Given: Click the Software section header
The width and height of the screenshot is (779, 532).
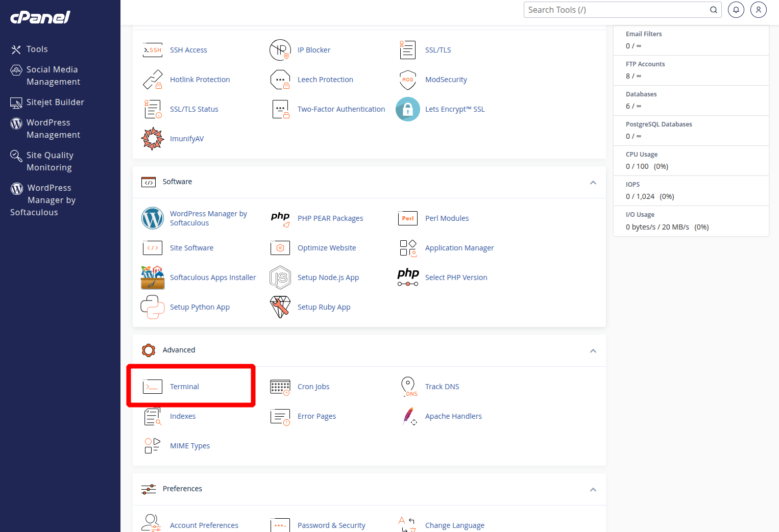Looking at the screenshot, I should pyautogui.click(x=369, y=182).
